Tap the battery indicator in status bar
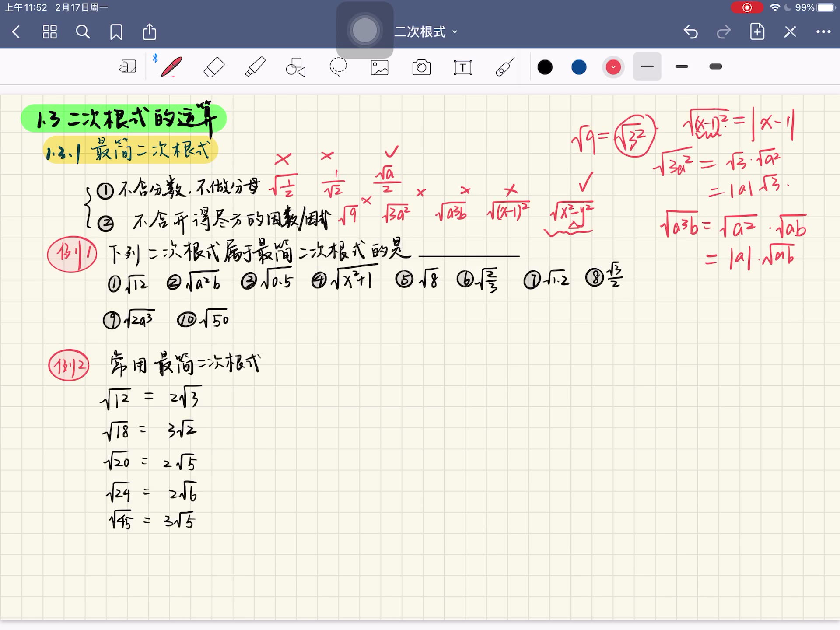The height and width of the screenshot is (630, 840). pos(826,7)
